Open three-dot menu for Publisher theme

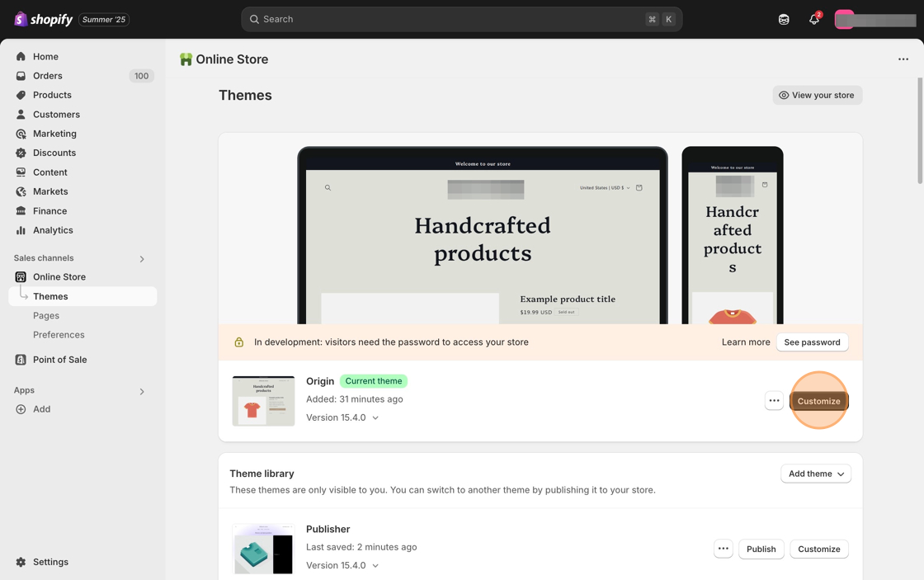pos(723,549)
